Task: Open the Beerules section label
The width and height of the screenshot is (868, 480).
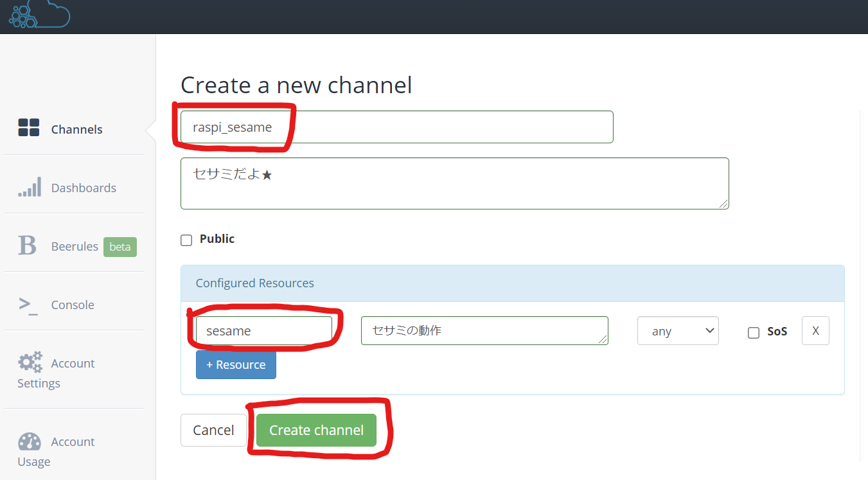Action: (75, 246)
